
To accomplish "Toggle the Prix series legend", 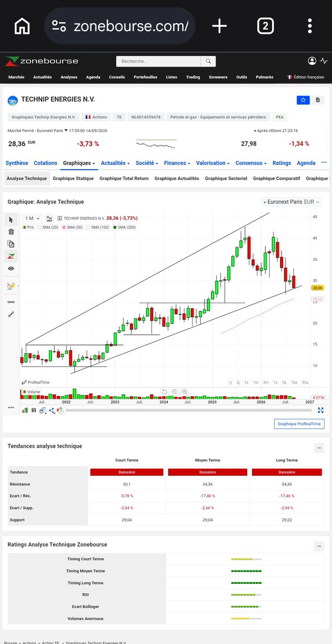I will 28,228.
